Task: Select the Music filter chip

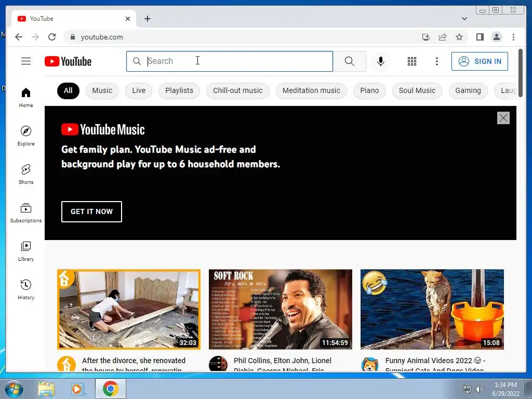Action: point(102,90)
